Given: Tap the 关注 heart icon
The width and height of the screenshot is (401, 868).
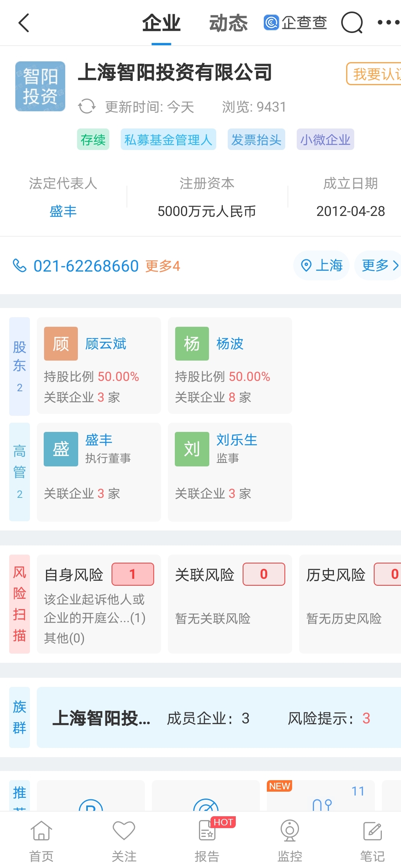Looking at the screenshot, I should click(124, 831).
